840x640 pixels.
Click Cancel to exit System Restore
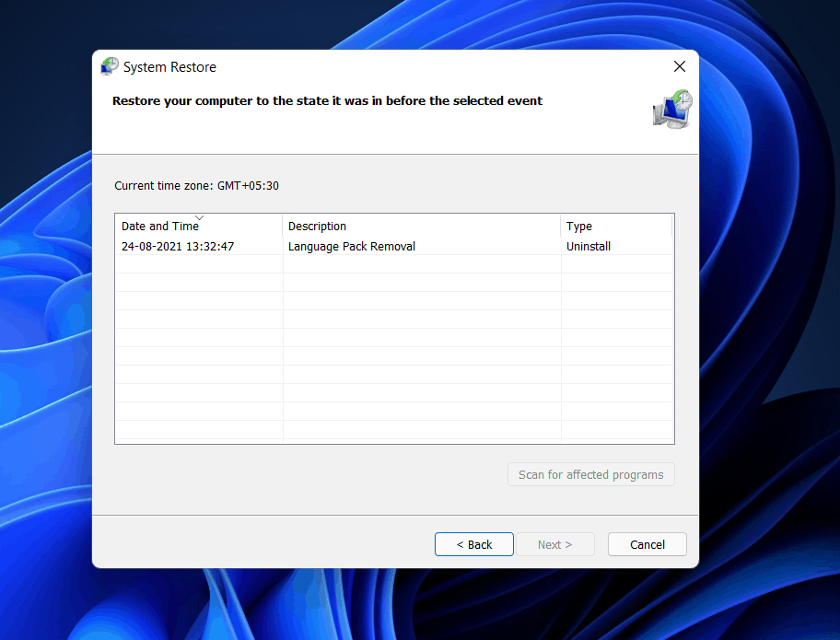[x=647, y=544]
